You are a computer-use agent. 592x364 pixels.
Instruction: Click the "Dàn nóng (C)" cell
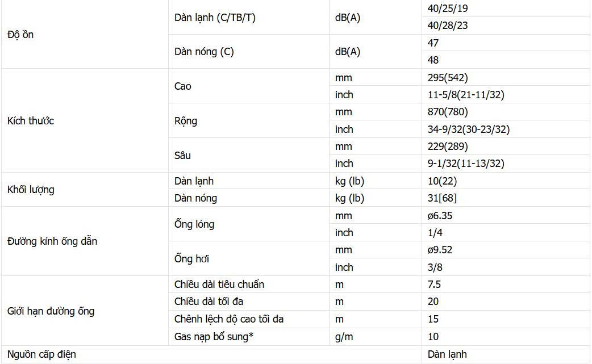click(204, 52)
